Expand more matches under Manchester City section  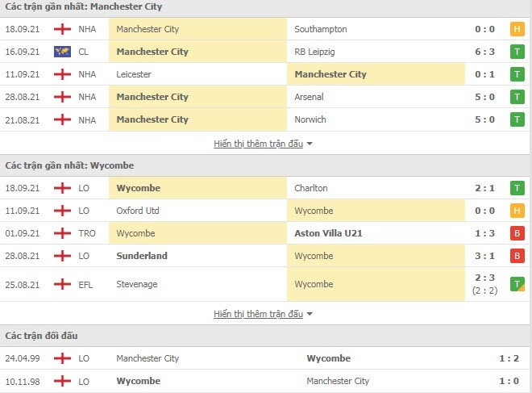coord(258,144)
